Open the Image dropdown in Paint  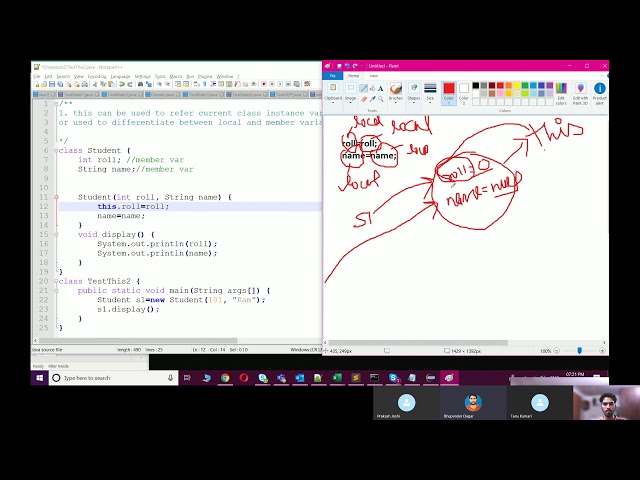[351, 93]
